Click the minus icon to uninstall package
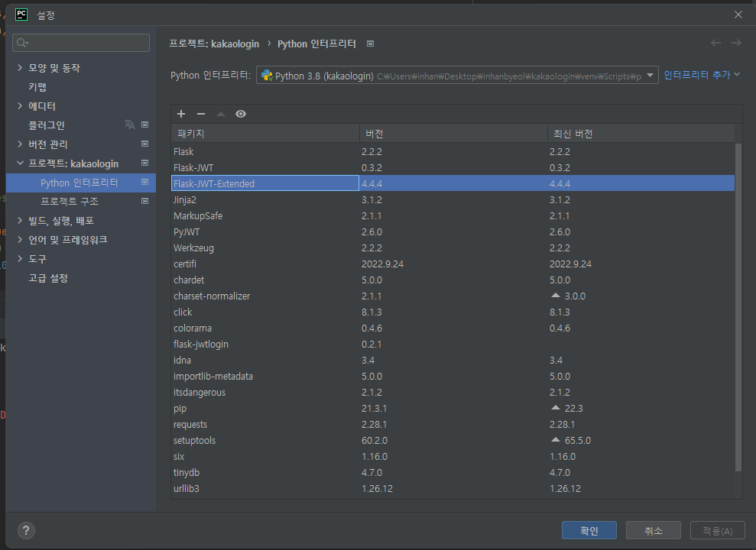Image resolution: width=756 pixels, height=550 pixels. (201, 114)
